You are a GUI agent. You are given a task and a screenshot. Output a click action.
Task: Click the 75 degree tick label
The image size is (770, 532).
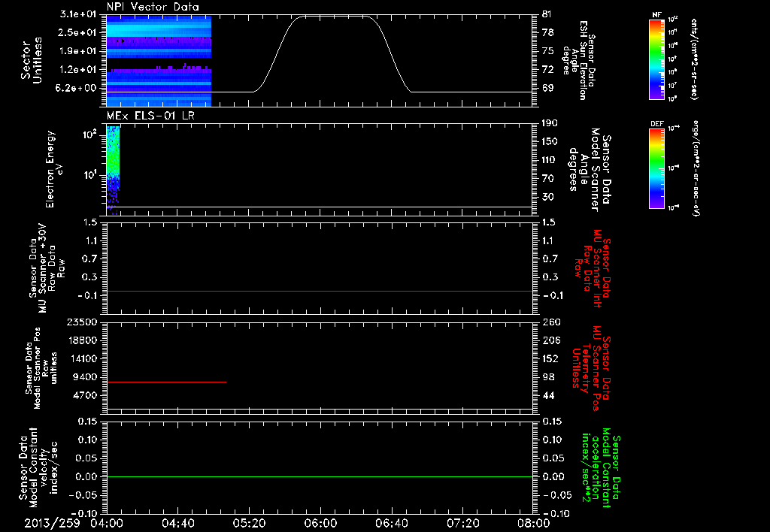547,51
